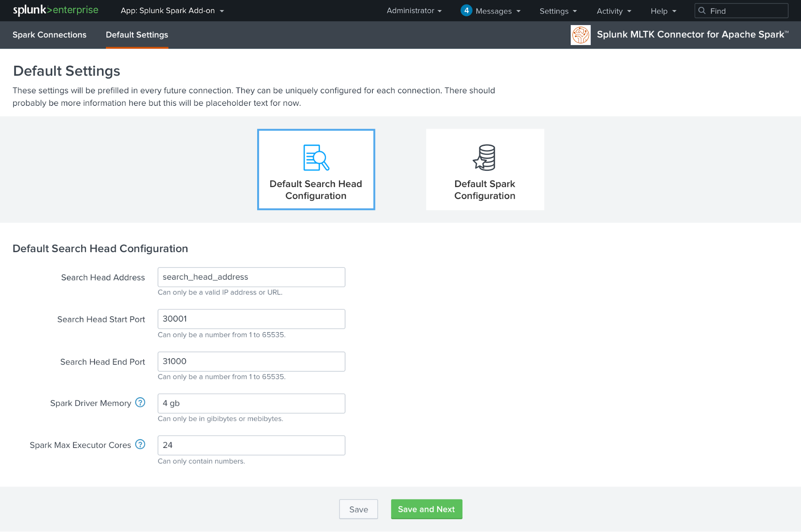Click 'Splunk MLTK Connector for Apache Spark' title

tap(692, 34)
